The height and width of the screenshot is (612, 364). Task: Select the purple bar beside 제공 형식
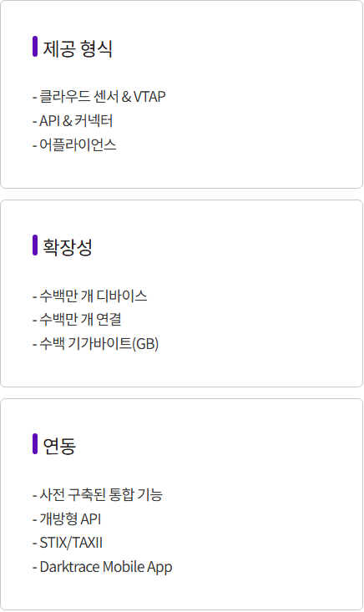[35, 47]
